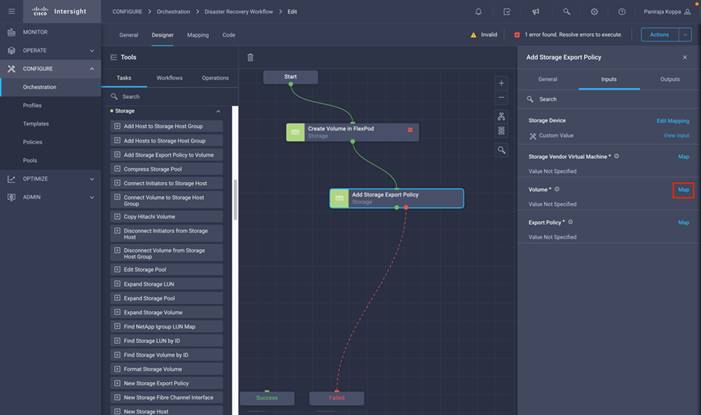Image resolution: width=701 pixels, height=415 pixels.
Task: Expand the OPERATE sidebar section
Action: point(92,51)
